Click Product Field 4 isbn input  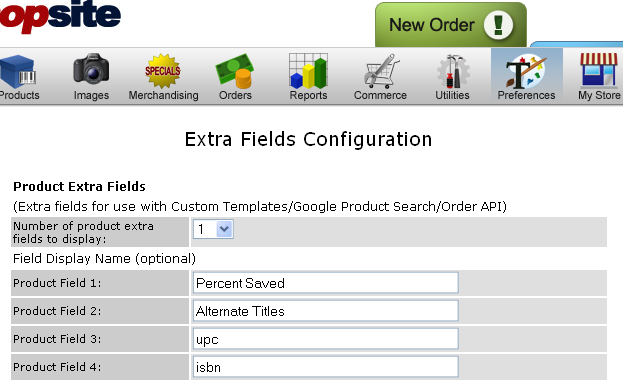point(325,367)
